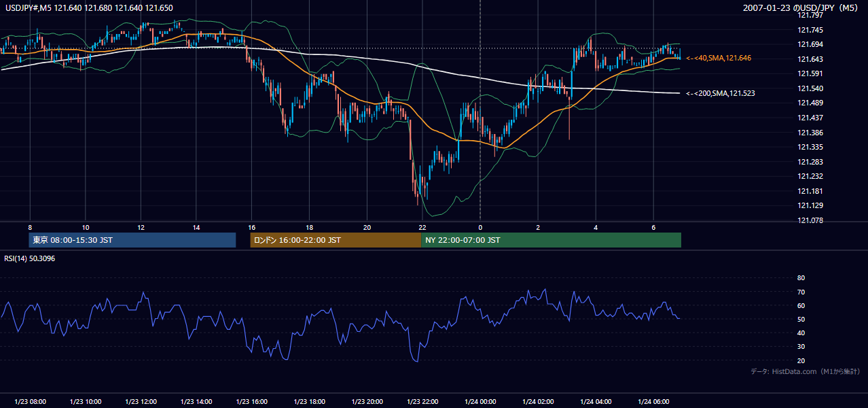Click RSI axis level 70
Screen dimensions: 868x408
point(801,292)
